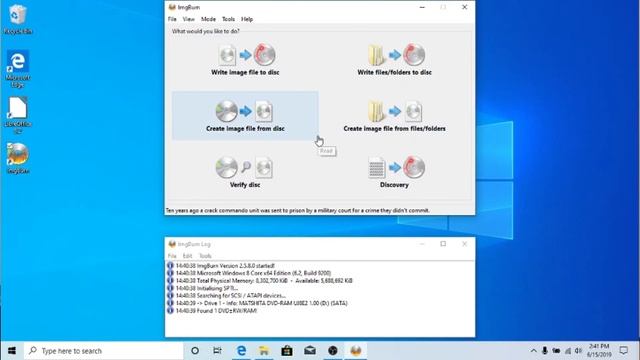Select Write files/folders to disc icon
This screenshot has height=360, width=640.
[x=395, y=55]
